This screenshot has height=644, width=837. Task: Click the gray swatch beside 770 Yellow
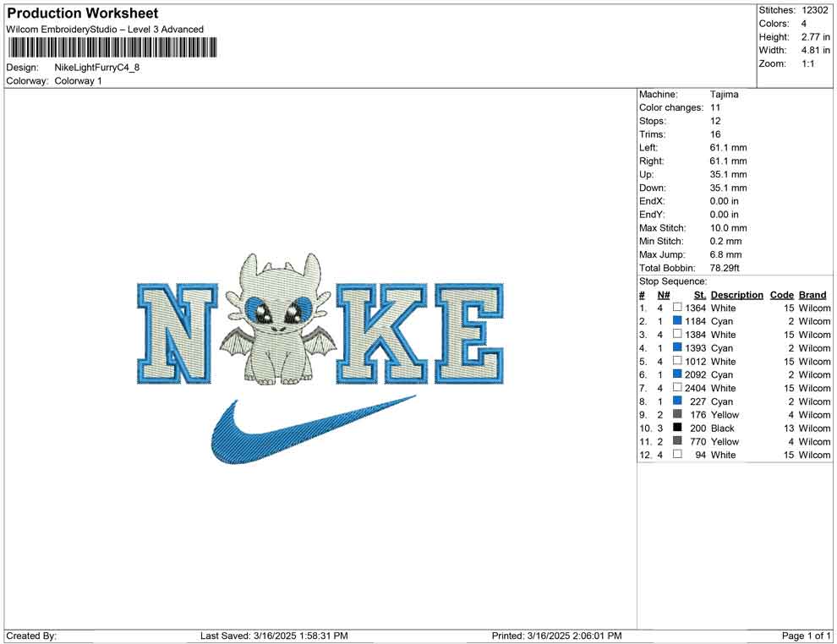pyautogui.click(x=677, y=440)
